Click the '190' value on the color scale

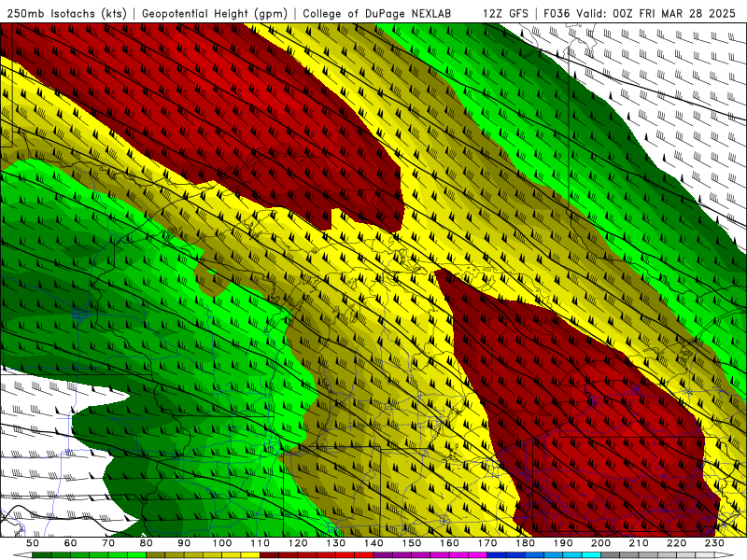click(x=563, y=543)
